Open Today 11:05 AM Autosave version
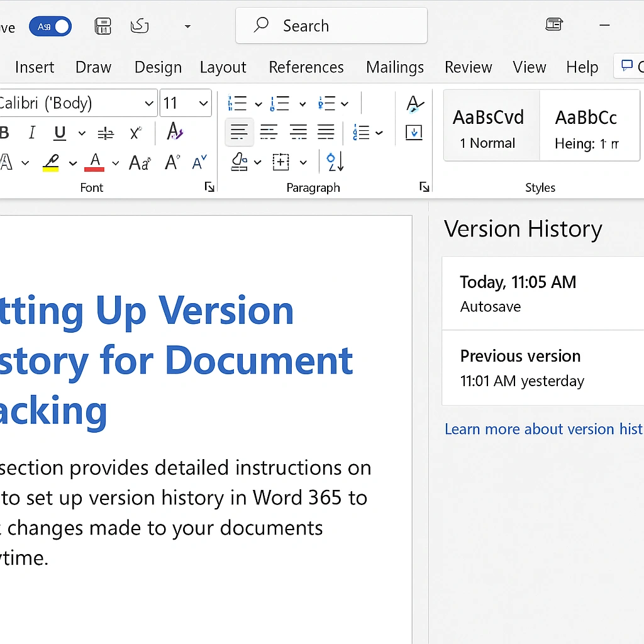Image resolution: width=644 pixels, height=644 pixels. coord(543,293)
